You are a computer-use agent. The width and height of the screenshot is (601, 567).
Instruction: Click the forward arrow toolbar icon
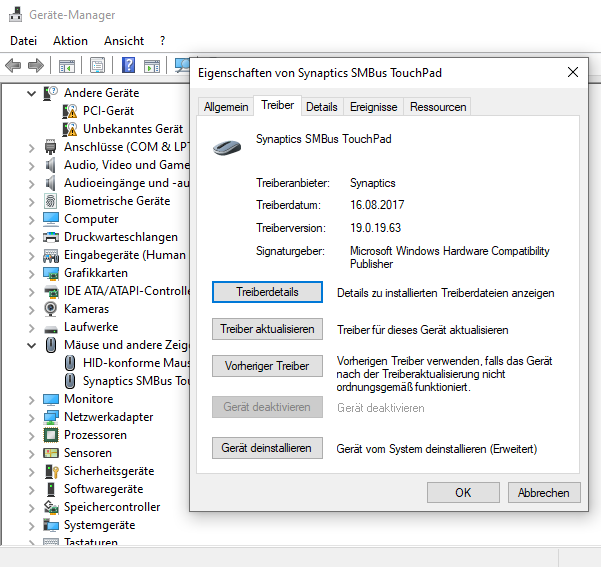tap(36, 66)
